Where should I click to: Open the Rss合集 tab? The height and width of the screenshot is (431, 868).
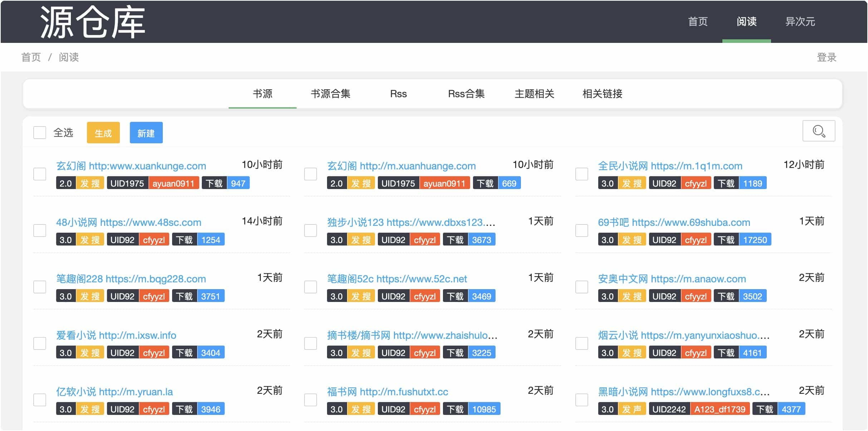click(466, 94)
